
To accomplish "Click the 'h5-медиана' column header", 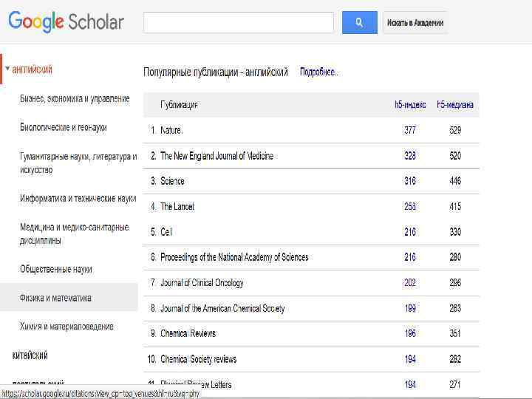I will 455,105.
